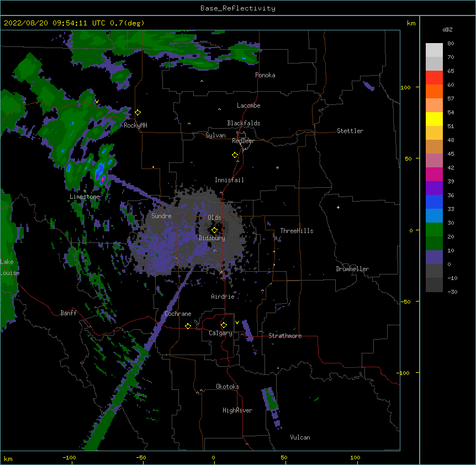Viewport: 476px width, 465px height.
Task: Click the Okotoks label
Action: pyautogui.click(x=228, y=387)
